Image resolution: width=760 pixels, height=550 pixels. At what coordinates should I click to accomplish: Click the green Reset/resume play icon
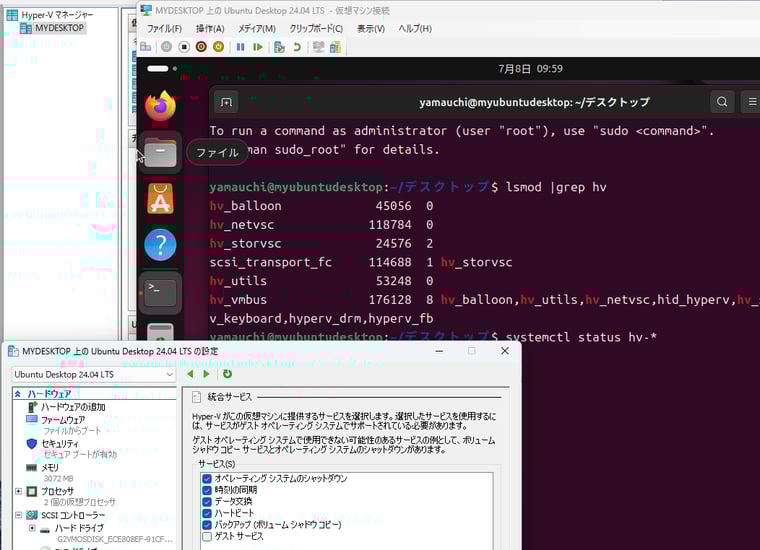[258, 47]
